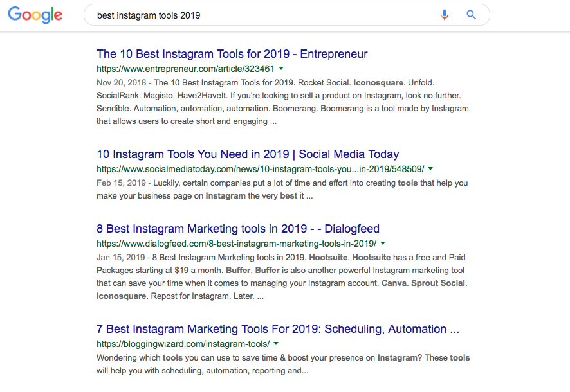Click the Blogging Wizard snippet starting with Wondering
Screen dimensions: 570x392
(x=283, y=364)
